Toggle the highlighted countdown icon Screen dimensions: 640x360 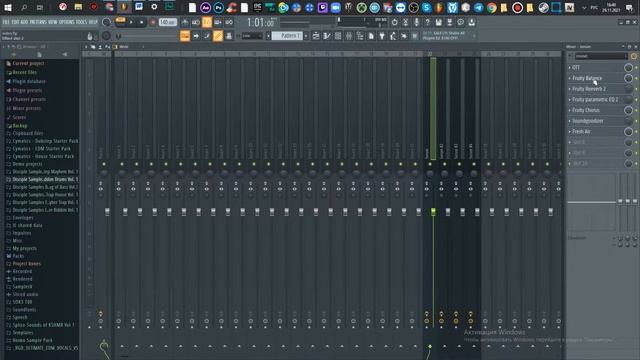point(207,22)
